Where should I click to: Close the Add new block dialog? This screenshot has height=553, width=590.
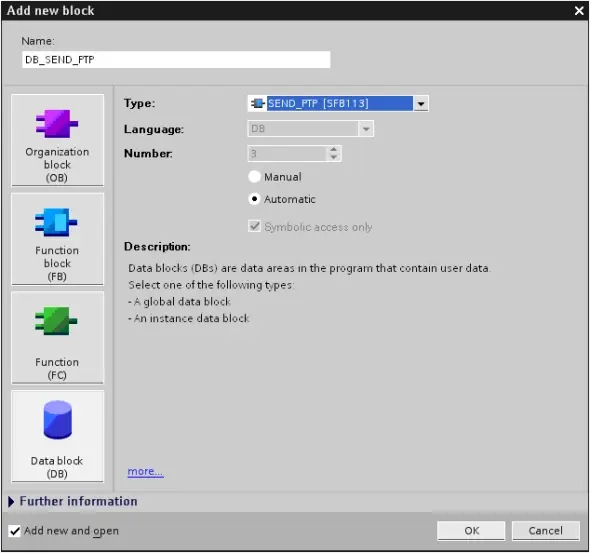pos(579,11)
